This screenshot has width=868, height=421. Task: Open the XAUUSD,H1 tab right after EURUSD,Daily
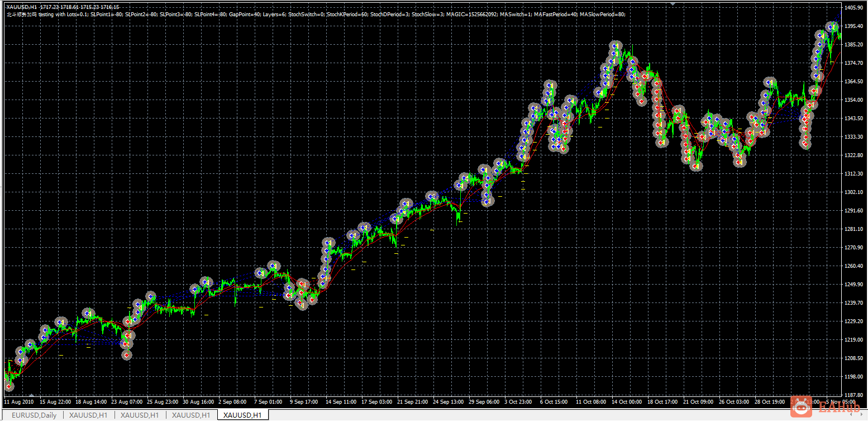(88, 415)
